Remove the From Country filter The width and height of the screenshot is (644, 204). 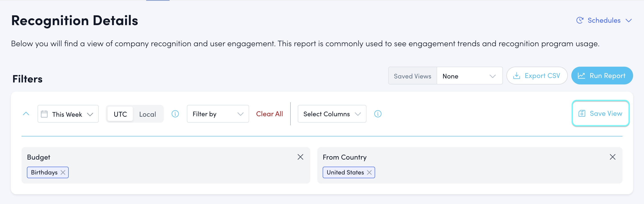[x=612, y=157]
